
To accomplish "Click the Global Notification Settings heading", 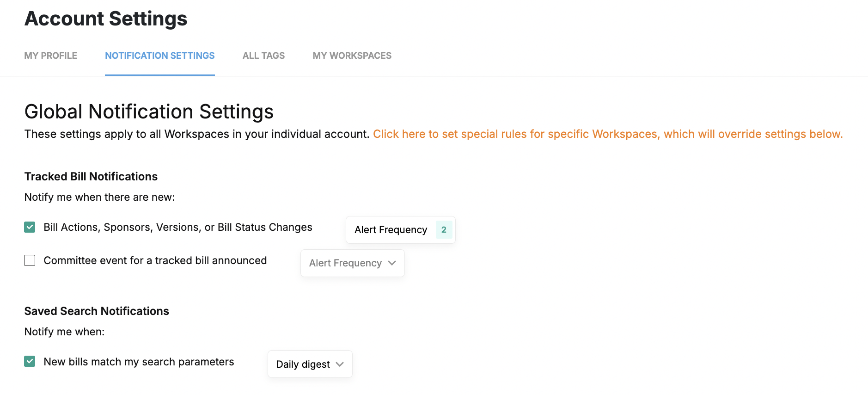I will [x=149, y=111].
